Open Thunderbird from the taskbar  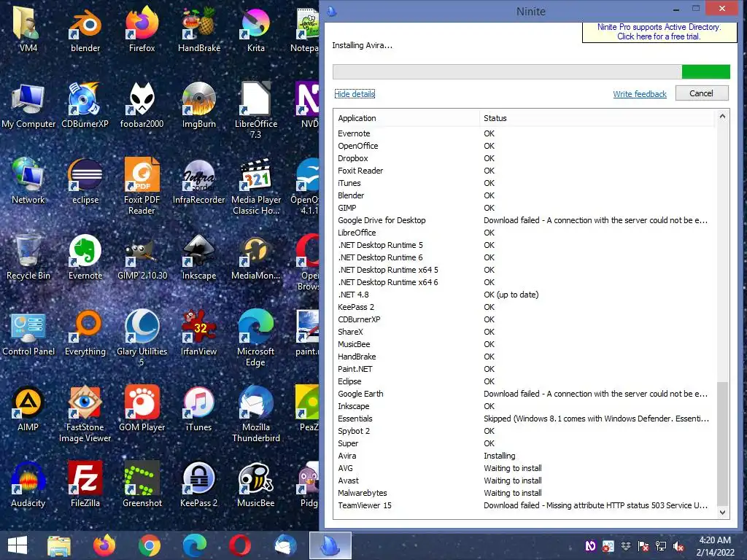pos(285,545)
